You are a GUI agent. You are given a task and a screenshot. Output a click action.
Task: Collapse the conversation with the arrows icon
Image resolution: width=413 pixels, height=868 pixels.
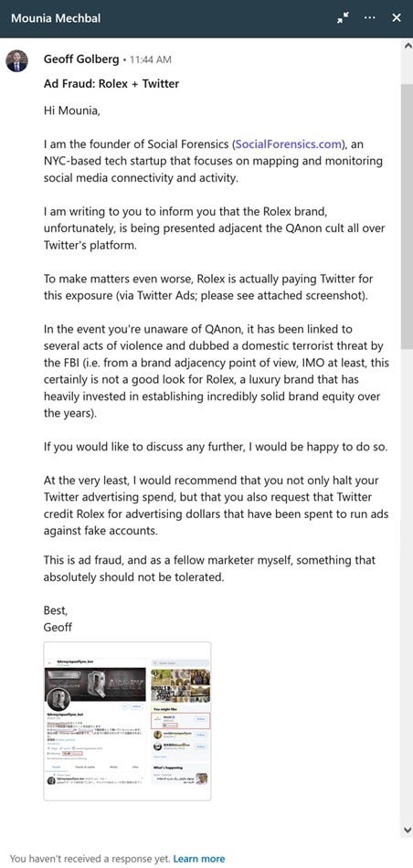tap(343, 18)
